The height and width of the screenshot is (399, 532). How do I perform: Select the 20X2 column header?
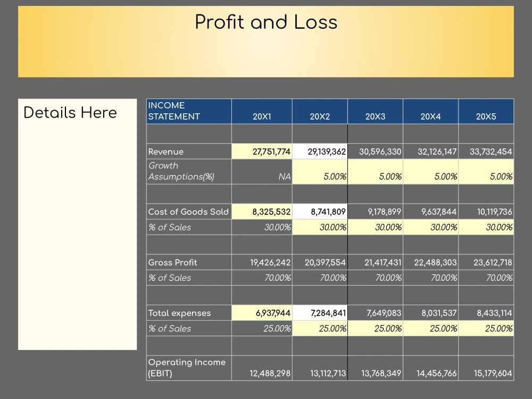tap(319, 115)
